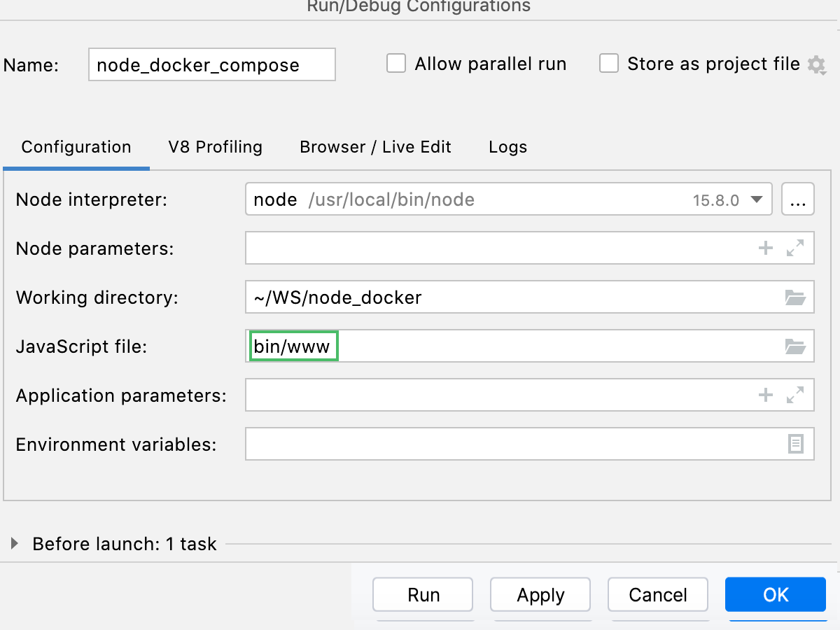
Task: Open project settings via the gear icon
Action: [x=818, y=64]
